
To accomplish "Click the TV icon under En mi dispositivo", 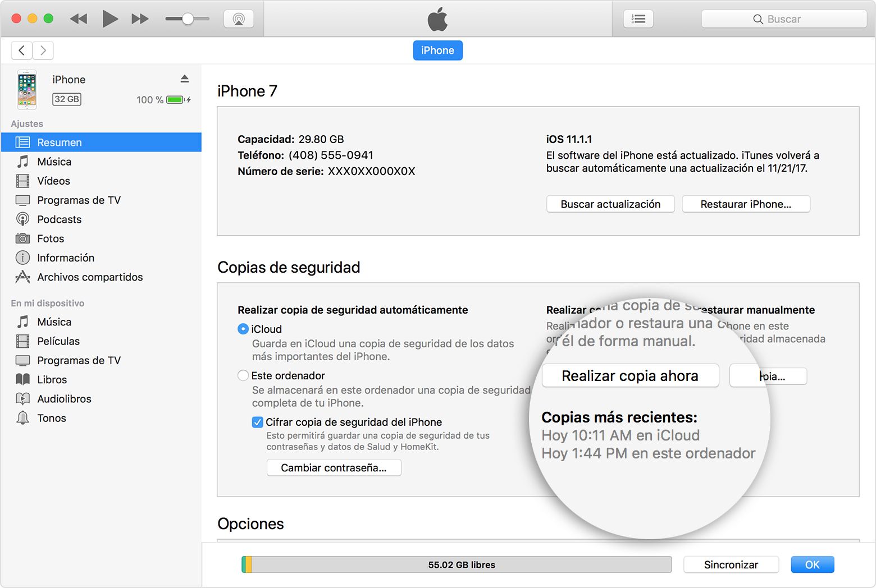I will point(22,360).
